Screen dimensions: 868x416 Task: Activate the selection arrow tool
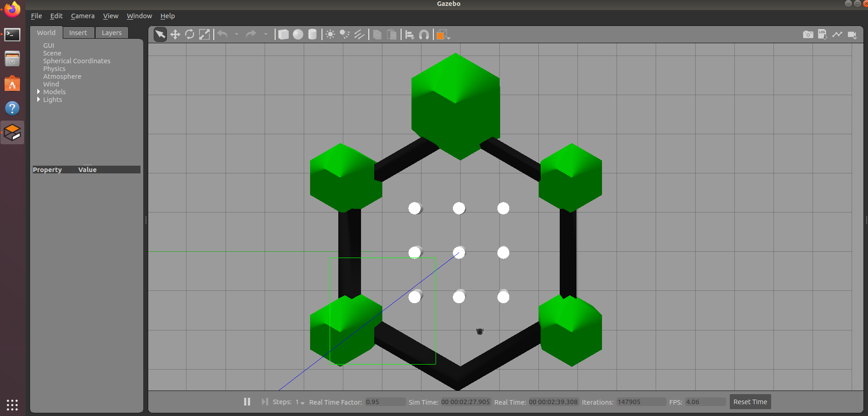point(160,35)
